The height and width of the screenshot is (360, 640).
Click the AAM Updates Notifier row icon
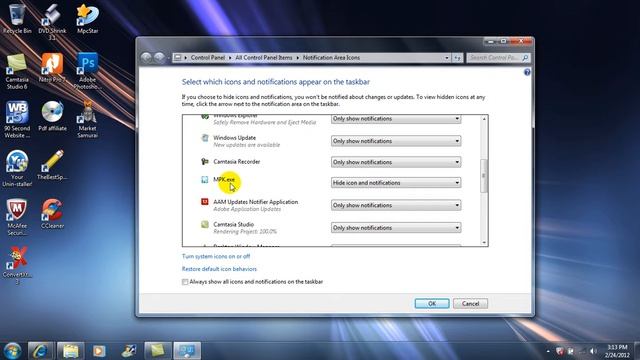pyautogui.click(x=205, y=202)
